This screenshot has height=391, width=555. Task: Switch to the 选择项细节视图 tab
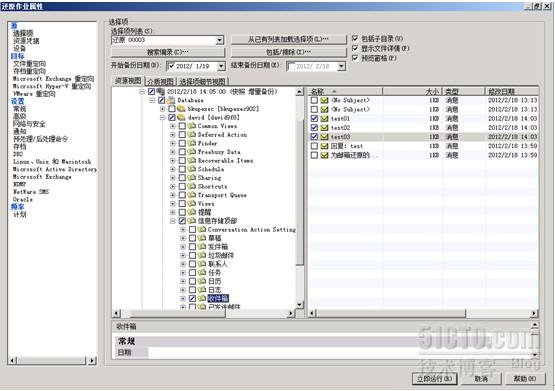(x=202, y=82)
